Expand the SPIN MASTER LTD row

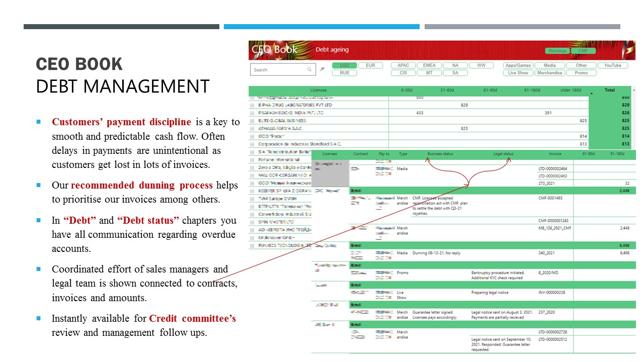252,222
